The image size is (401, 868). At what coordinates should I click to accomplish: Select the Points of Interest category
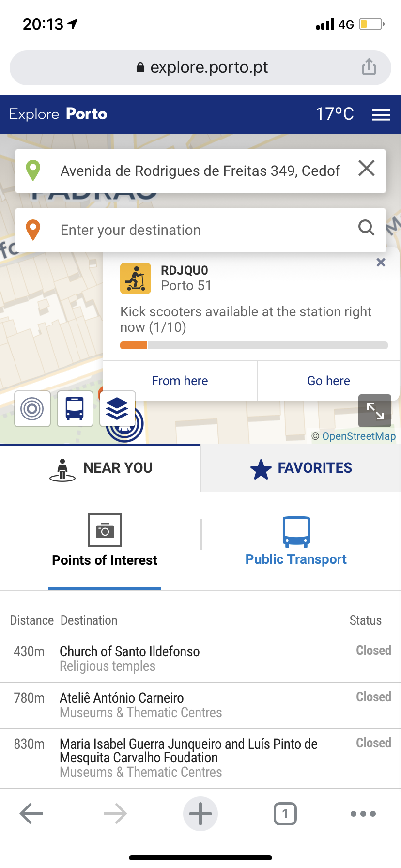point(105,542)
